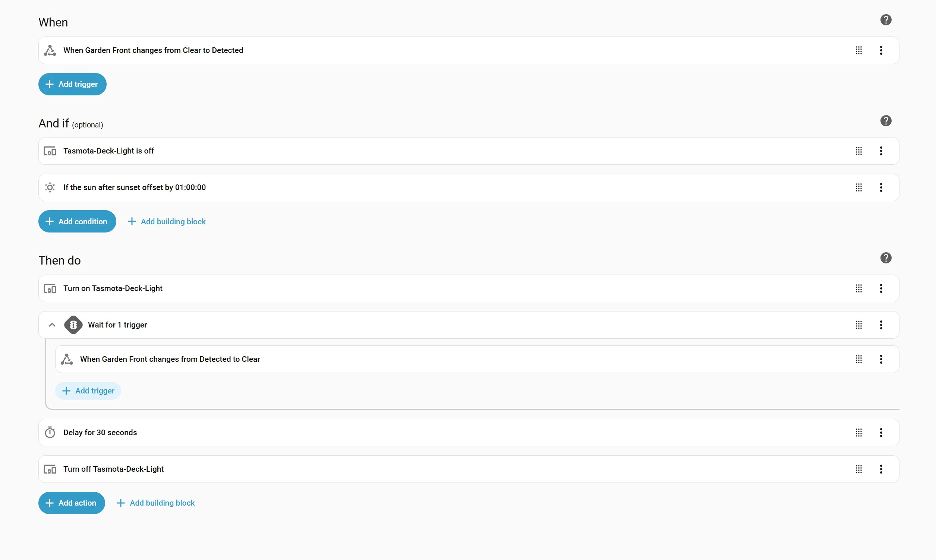Click drag handle of Delay for 30 seconds
This screenshot has height=560, width=936.
pos(858,433)
